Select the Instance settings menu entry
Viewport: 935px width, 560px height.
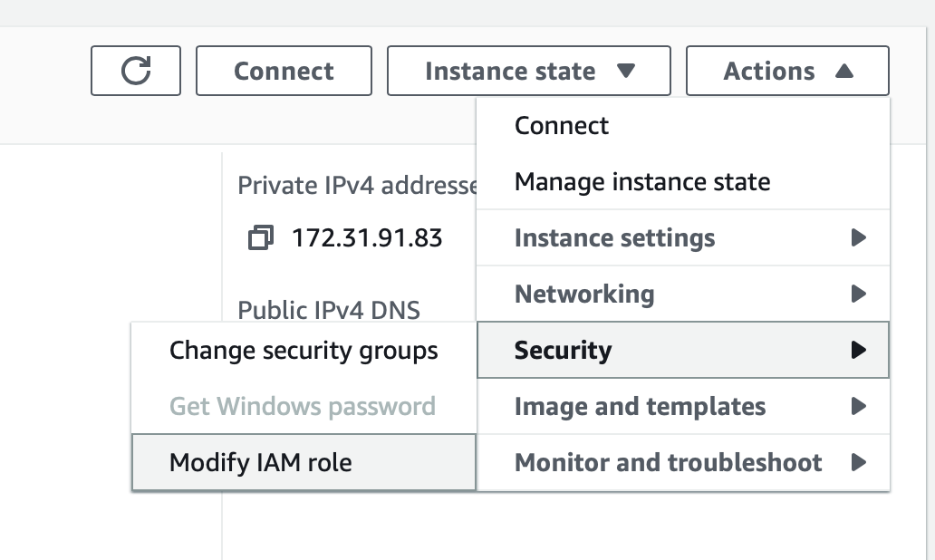coord(683,237)
